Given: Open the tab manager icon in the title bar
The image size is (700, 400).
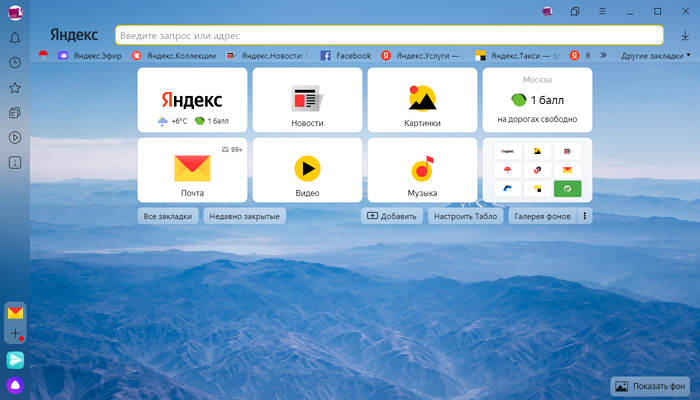Looking at the screenshot, I should 575,12.
